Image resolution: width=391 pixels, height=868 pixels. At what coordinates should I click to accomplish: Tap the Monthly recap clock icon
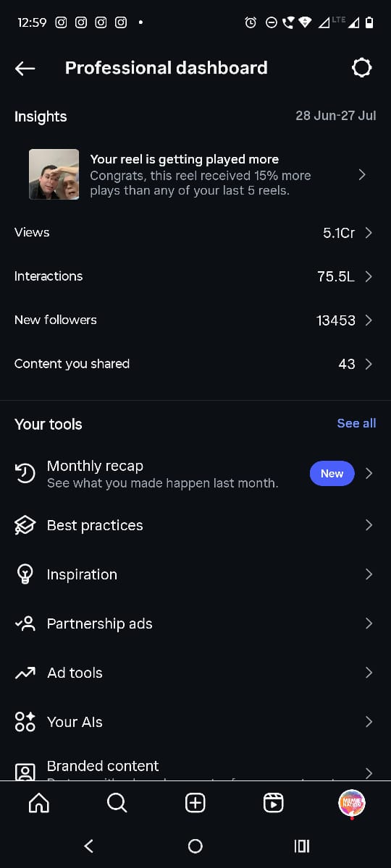tap(25, 474)
